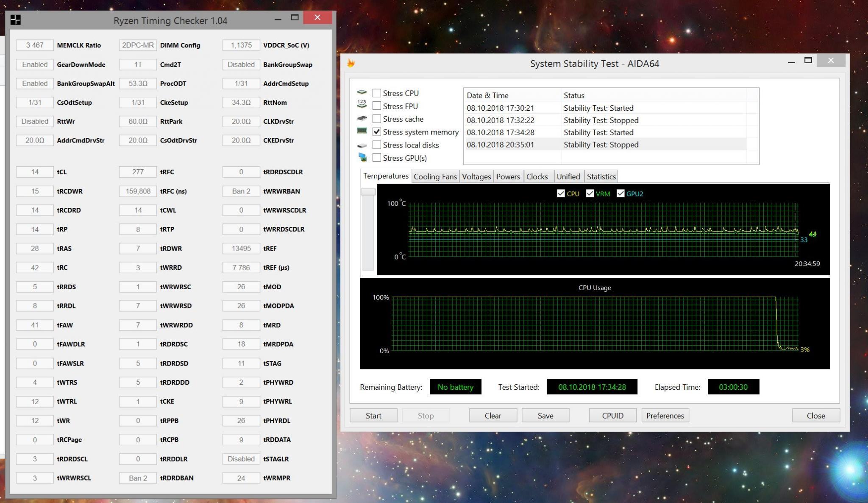Enable the Stress CPU checkbox
The image size is (868, 503).
(376, 93)
